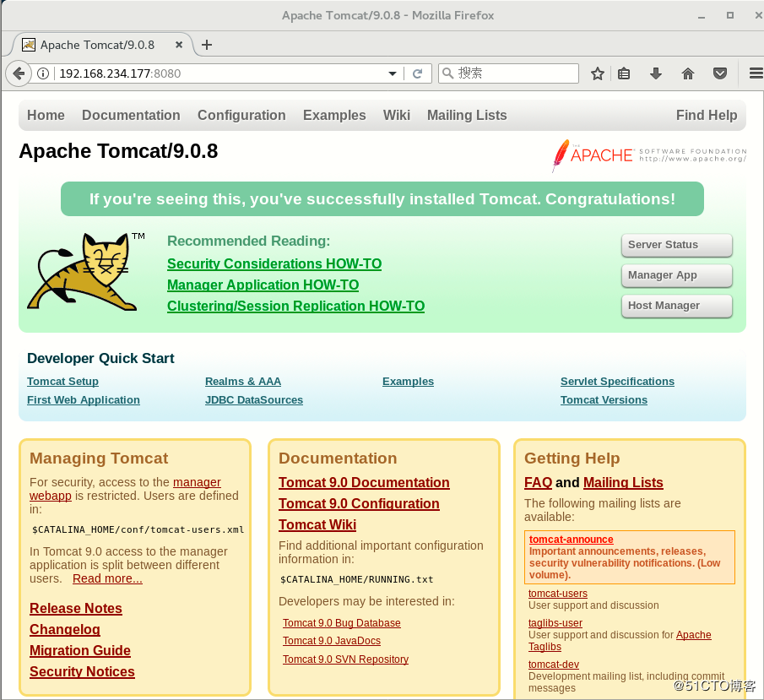
Task: Go back with the browser back arrow
Action: [x=19, y=73]
